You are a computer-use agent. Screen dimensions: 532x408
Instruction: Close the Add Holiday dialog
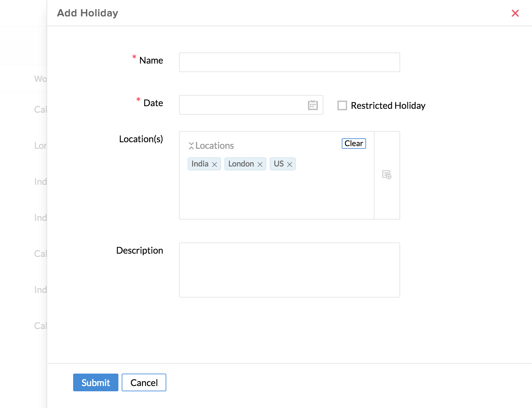point(515,13)
